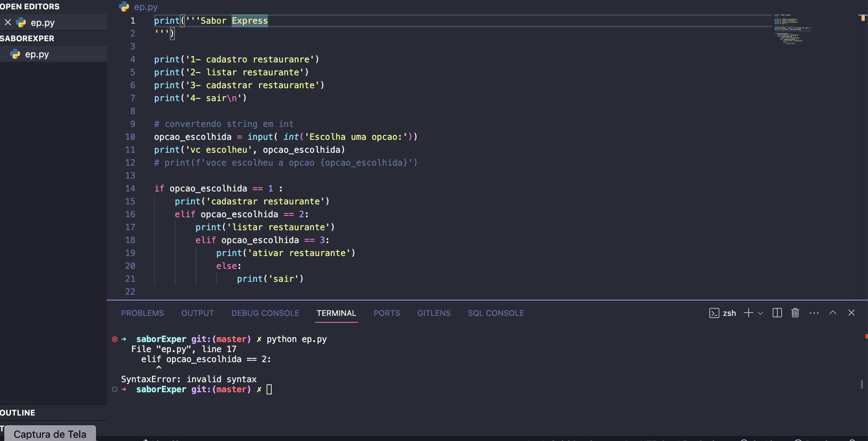The height and width of the screenshot is (441, 868).
Task: Click the terminal prompt input cursor
Action: click(269, 389)
